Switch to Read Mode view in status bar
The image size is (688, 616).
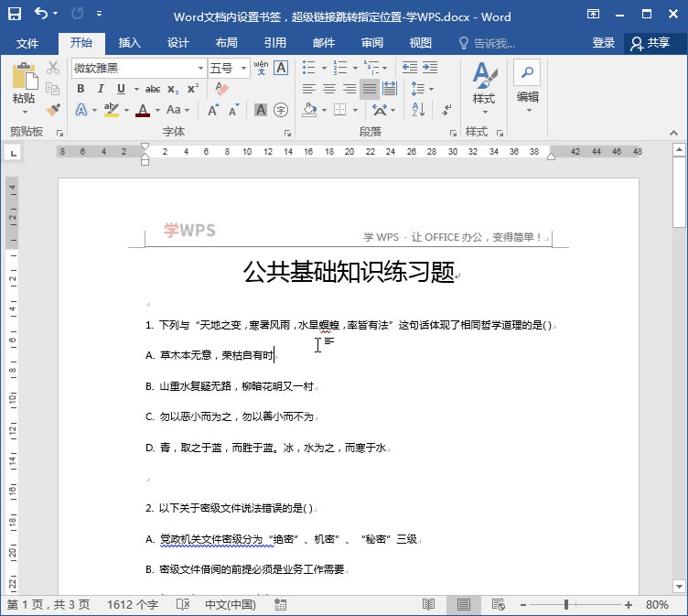428,605
